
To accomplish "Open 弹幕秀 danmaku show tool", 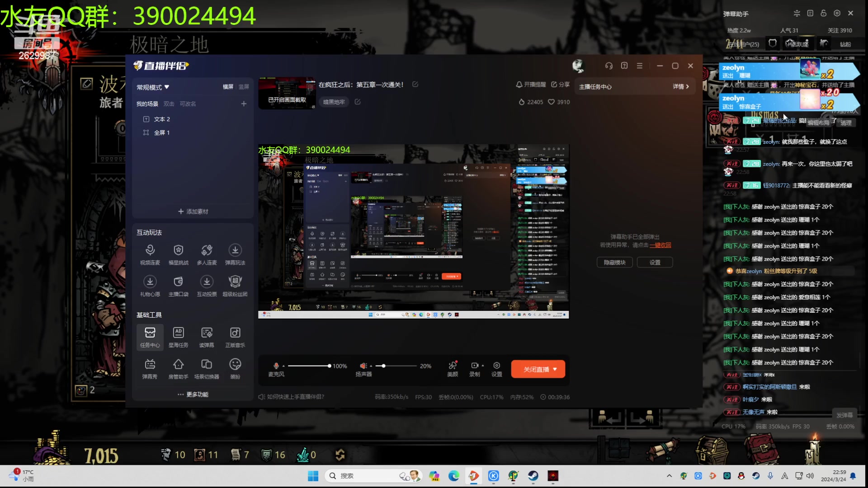I will coord(150,369).
